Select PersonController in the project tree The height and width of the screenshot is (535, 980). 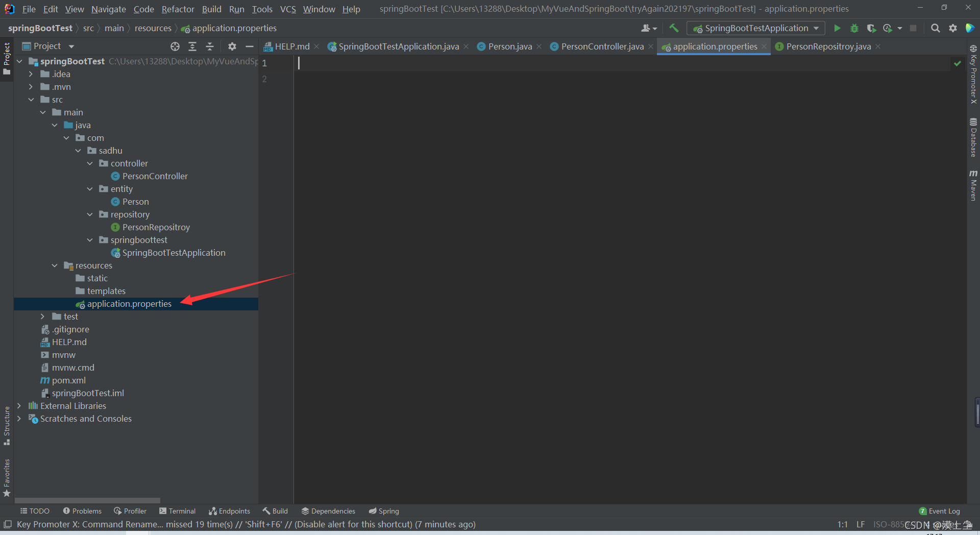click(x=155, y=176)
